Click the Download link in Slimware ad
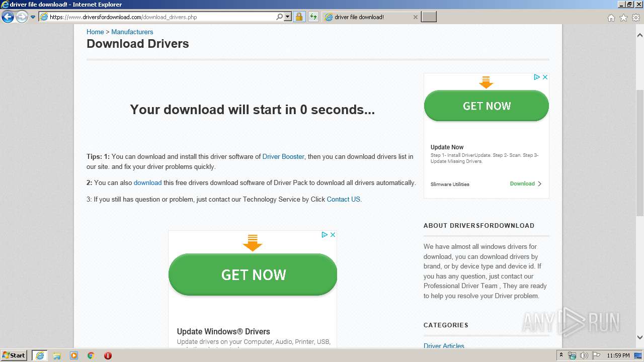The width and height of the screenshot is (644, 362). click(526, 184)
